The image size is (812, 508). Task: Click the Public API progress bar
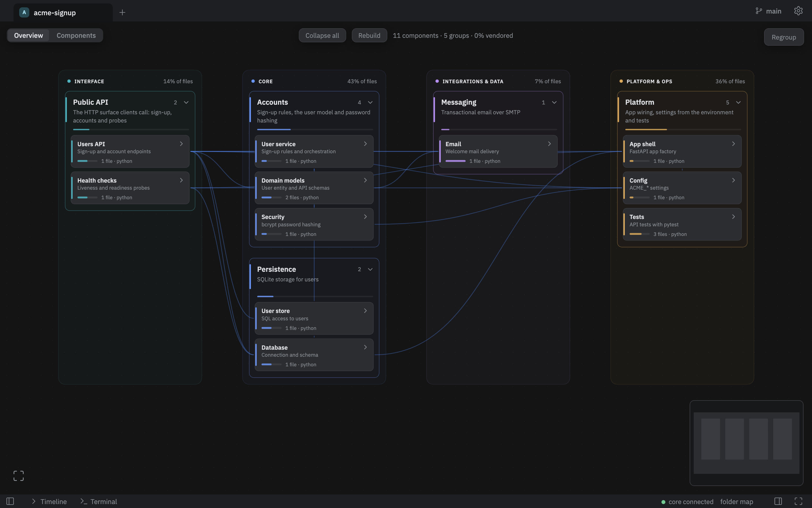pyautogui.click(x=131, y=129)
